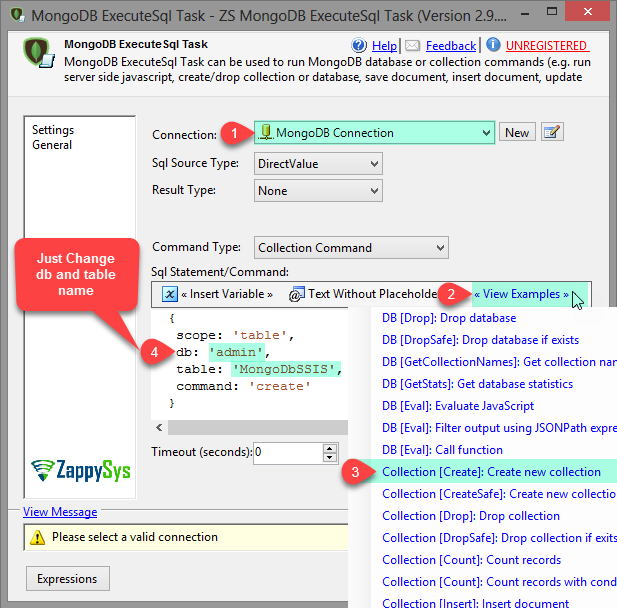Choose Collection [CreateSafe] example
This screenshot has height=608, width=617.
[499, 494]
